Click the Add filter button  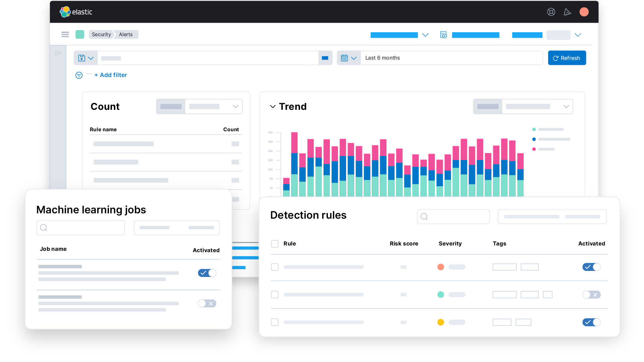(110, 75)
